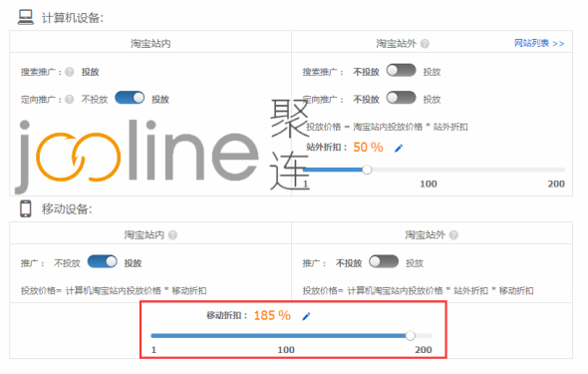
Task: Click the computer 淘宝站外 column header text
Action: (x=396, y=44)
